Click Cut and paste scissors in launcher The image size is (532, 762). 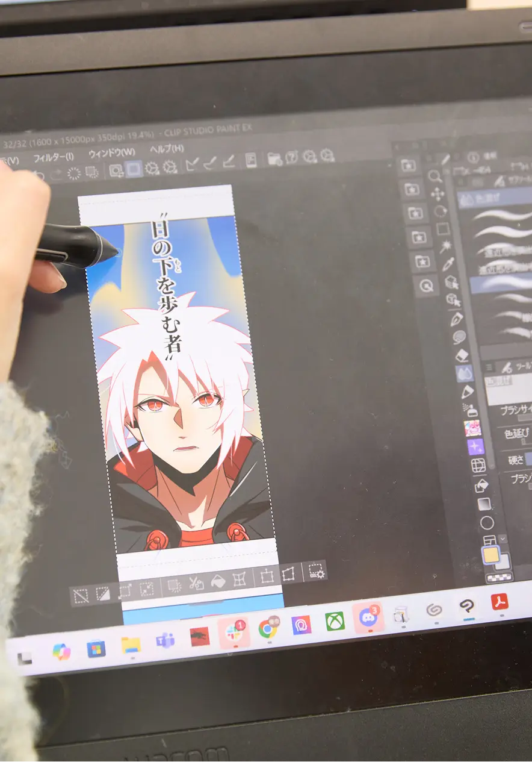(196, 583)
